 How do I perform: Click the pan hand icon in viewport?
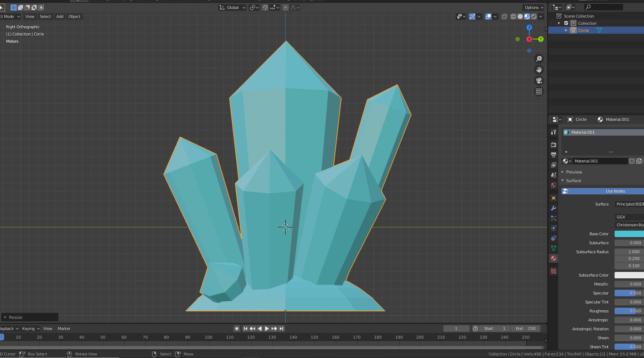(x=539, y=70)
